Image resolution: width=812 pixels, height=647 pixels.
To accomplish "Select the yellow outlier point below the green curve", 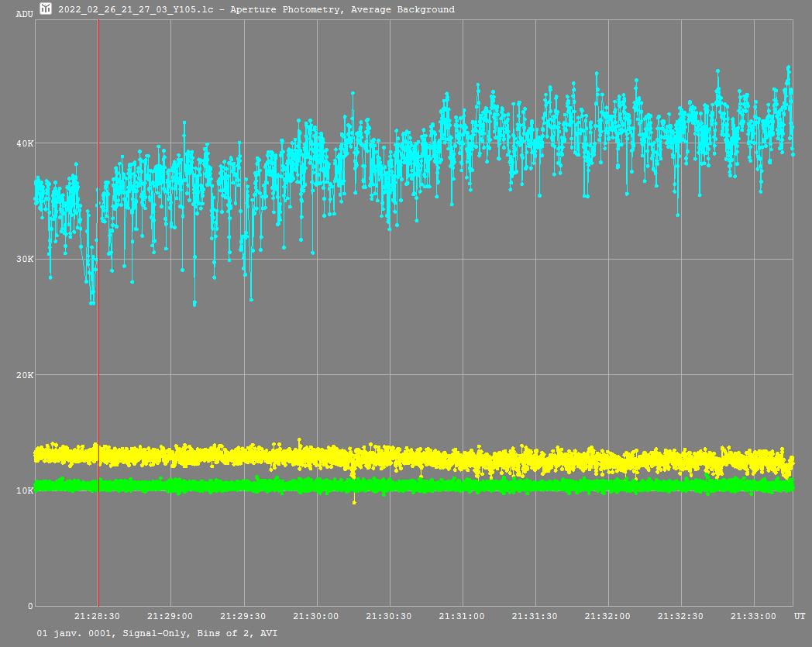I will pos(354,502).
